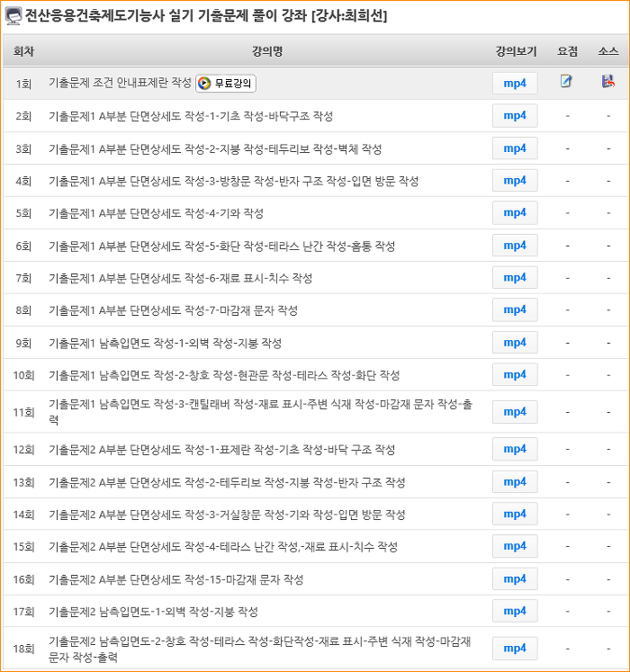Select the 강의명 column header

(x=266, y=51)
